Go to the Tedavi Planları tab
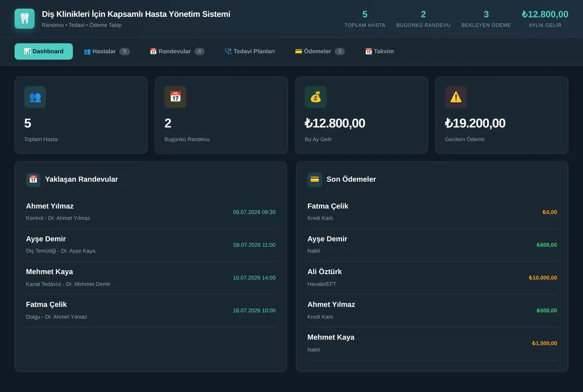The height and width of the screenshot is (392, 583). coord(250,51)
